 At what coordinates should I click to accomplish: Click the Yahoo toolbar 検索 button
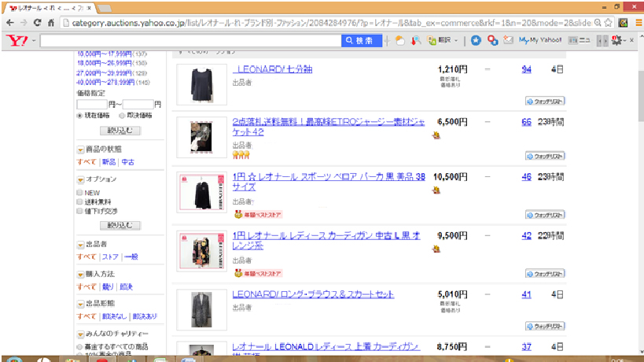pos(362,40)
